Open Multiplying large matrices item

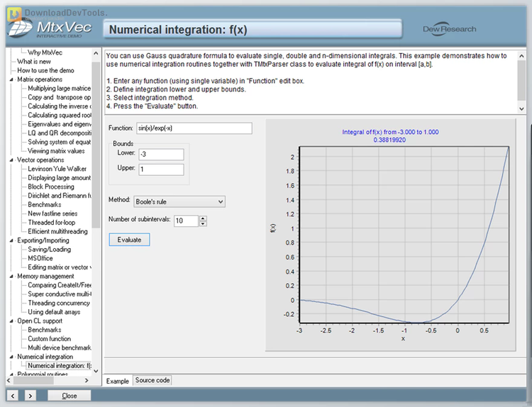pyautogui.click(x=60, y=88)
